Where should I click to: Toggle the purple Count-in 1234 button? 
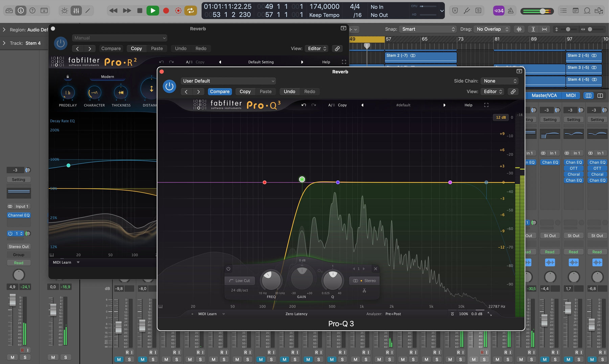[499, 10]
